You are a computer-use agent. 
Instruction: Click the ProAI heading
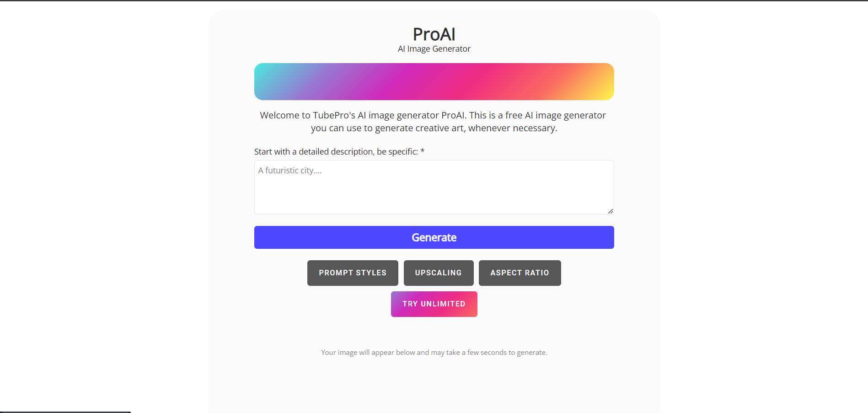[434, 34]
